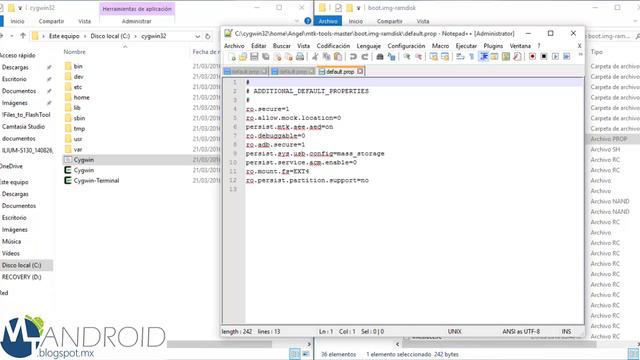Click the synchronize vertical scrolling icon

coord(433,57)
